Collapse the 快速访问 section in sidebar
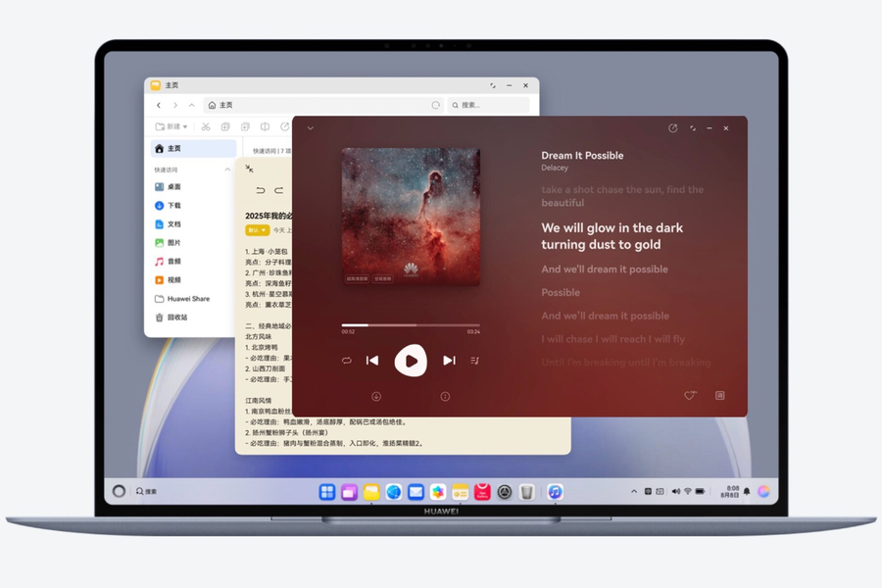 tap(227, 170)
